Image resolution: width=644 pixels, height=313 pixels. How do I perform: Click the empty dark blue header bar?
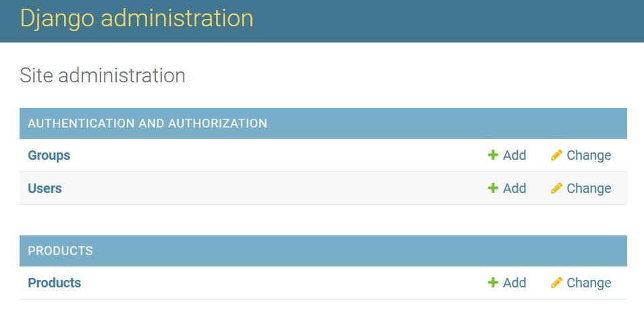[x=448, y=20]
